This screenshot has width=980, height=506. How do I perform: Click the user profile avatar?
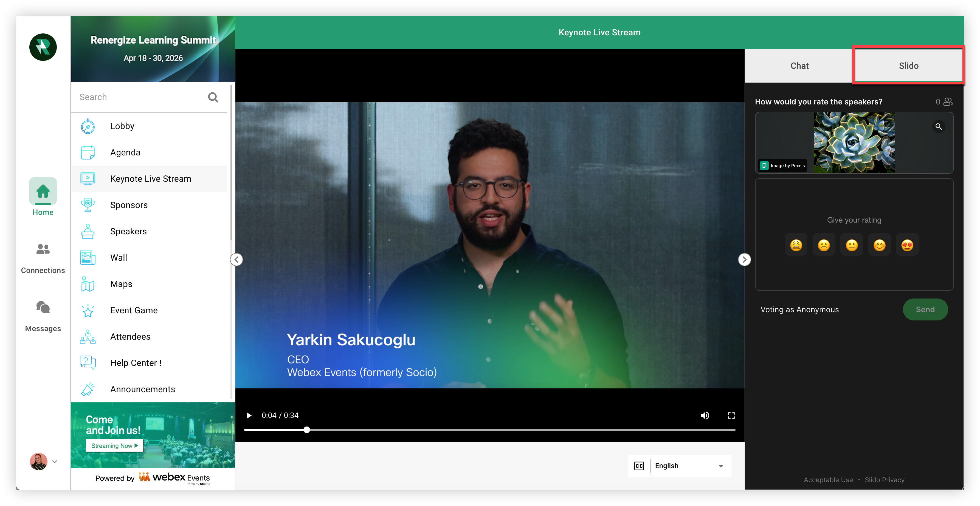click(39, 461)
